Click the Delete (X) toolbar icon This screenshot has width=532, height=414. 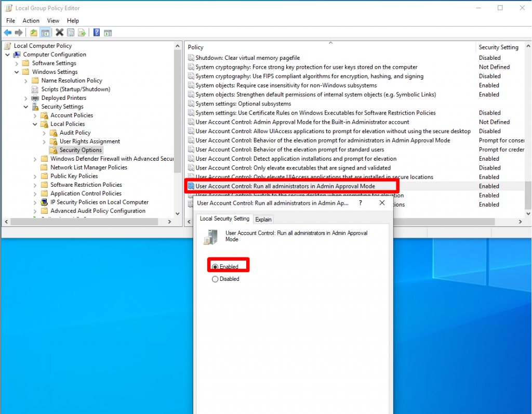(x=59, y=32)
